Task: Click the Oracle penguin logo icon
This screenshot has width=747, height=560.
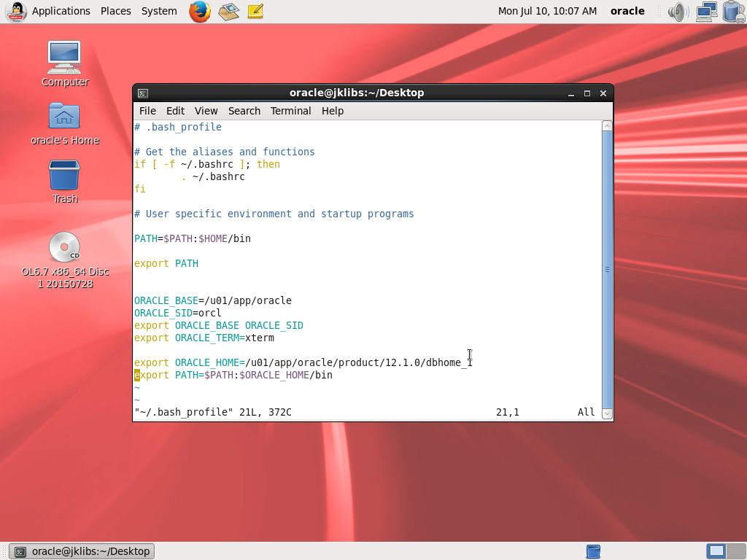Action: click(16, 12)
